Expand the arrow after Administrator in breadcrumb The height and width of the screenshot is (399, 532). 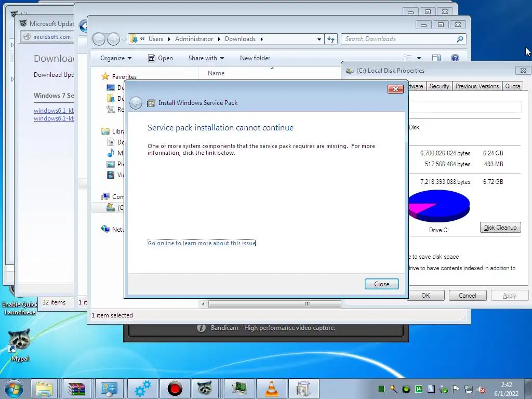[x=219, y=39]
